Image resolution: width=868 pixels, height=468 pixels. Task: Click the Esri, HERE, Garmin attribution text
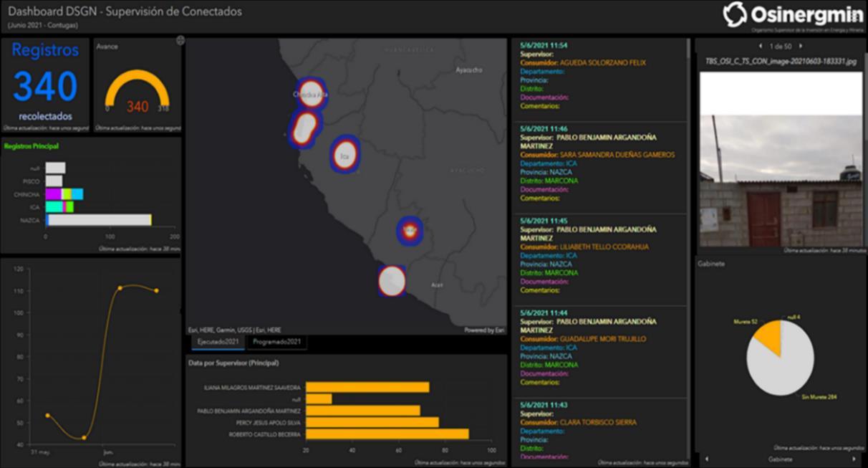(235, 330)
